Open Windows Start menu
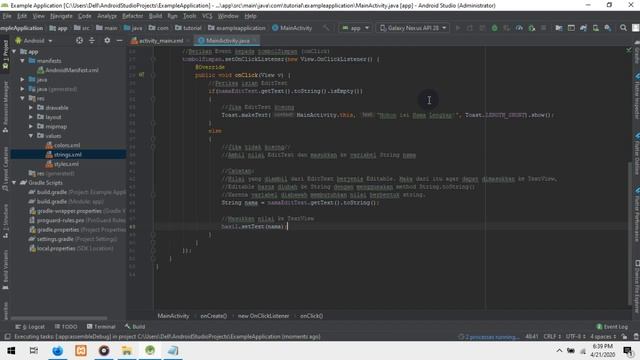Viewport: 640px width, 360px height. pos(11,351)
